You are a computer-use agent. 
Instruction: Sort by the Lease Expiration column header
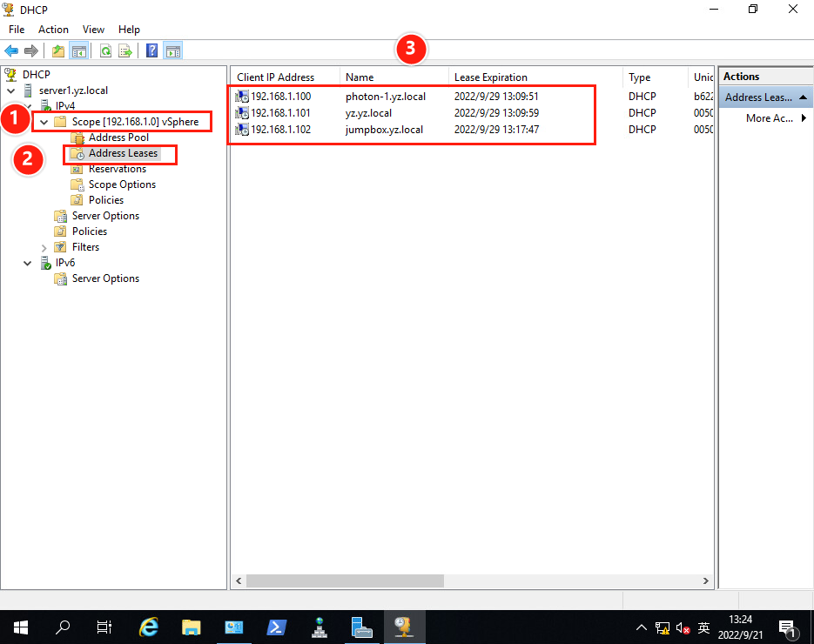tap(490, 77)
